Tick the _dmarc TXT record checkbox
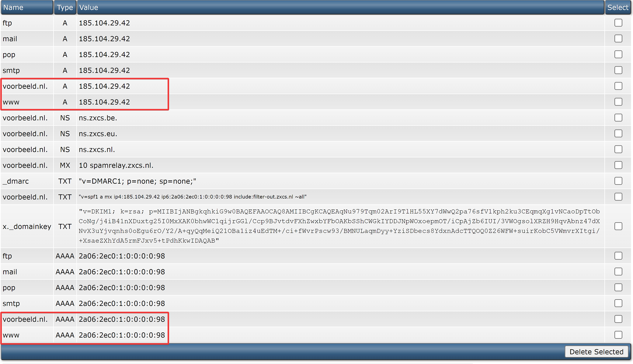Viewport: 633px width, 364px height. (x=618, y=181)
